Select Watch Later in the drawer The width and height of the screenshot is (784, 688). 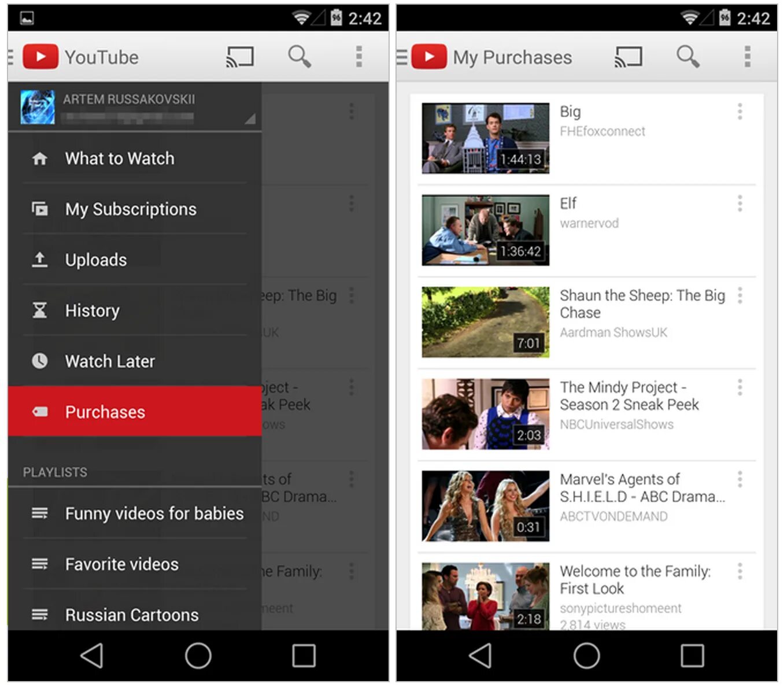pyautogui.click(x=135, y=361)
